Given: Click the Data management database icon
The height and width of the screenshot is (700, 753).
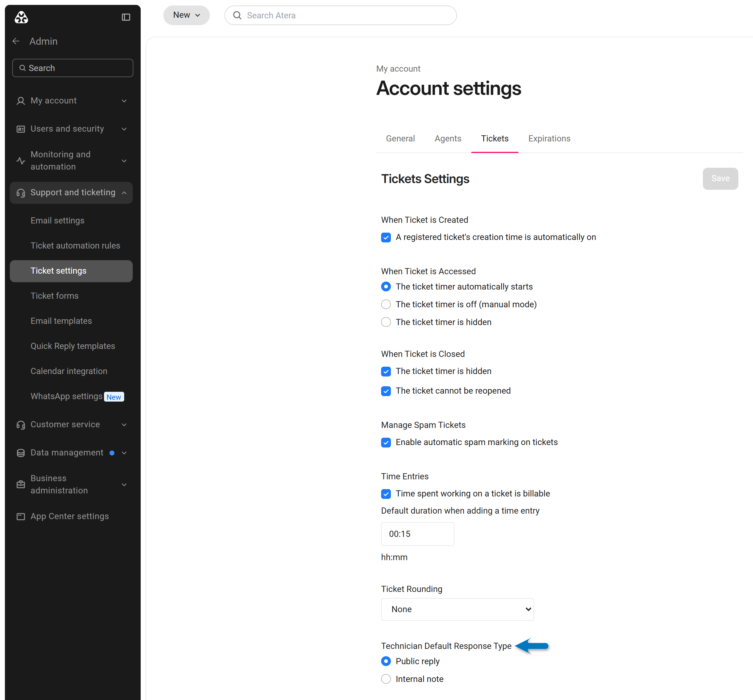Looking at the screenshot, I should [21, 453].
